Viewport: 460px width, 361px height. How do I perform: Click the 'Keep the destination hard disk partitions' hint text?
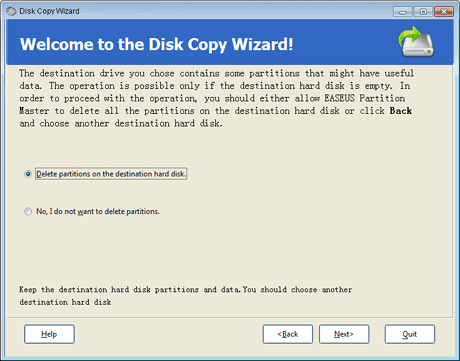click(109, 289)
